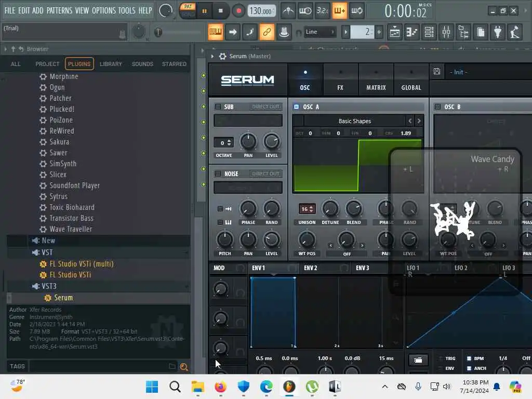
Task: Enable the OSC B checkbox
Action: [x=437, y=107]
